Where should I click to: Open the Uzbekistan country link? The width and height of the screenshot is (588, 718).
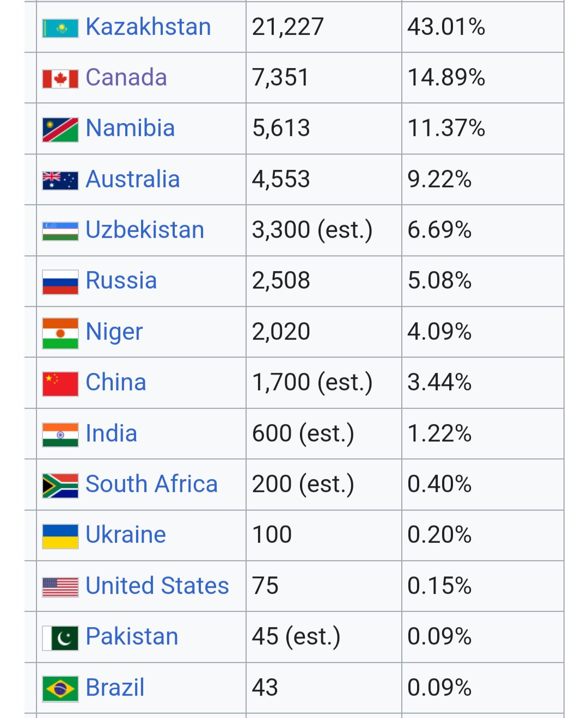tap(145, 230)
